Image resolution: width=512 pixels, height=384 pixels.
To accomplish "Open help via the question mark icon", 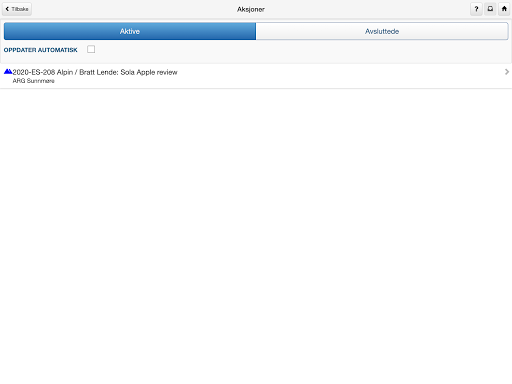I will tap(476, 9).
